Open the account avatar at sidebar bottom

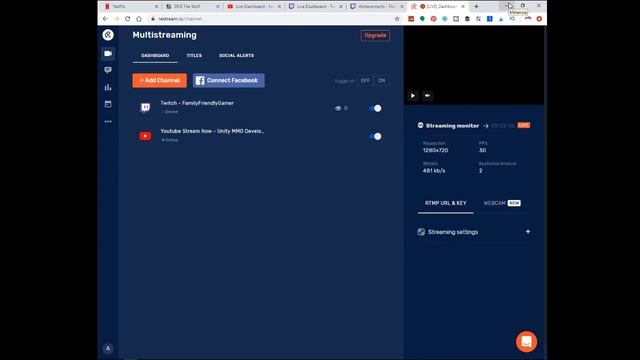pos(108,348)
